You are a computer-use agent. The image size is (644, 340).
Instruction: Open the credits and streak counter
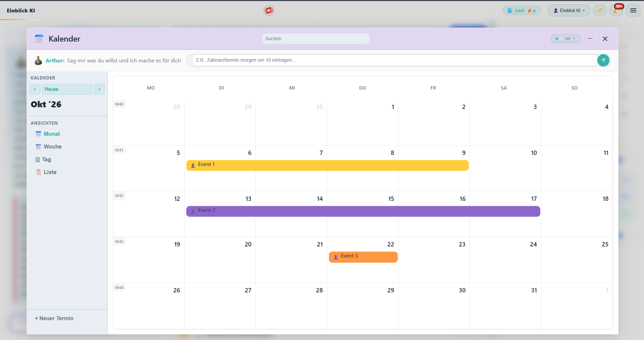(x=522, y=10)
